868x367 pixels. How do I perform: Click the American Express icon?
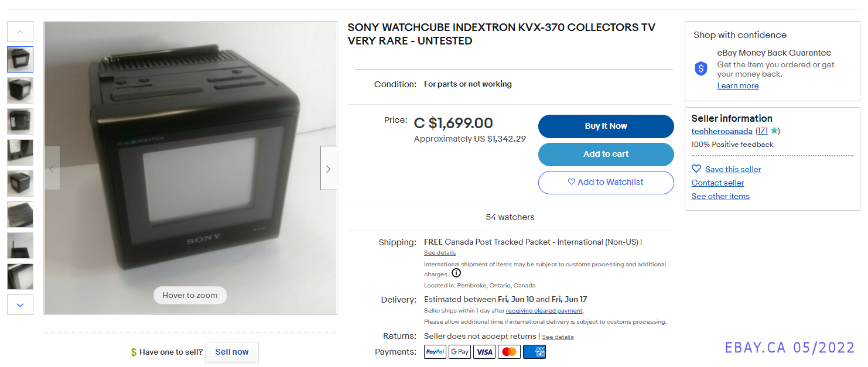534,352
